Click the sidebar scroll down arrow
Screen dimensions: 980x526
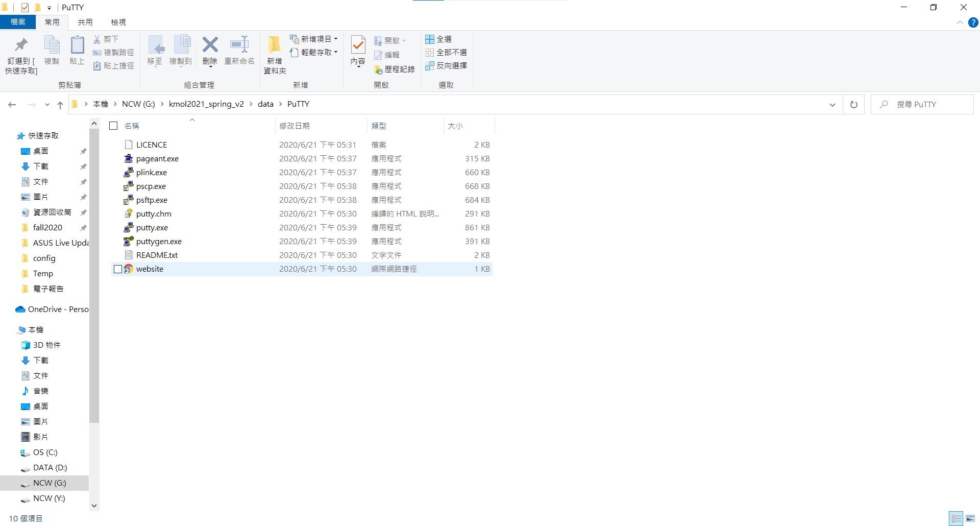(x=94, y=506)
